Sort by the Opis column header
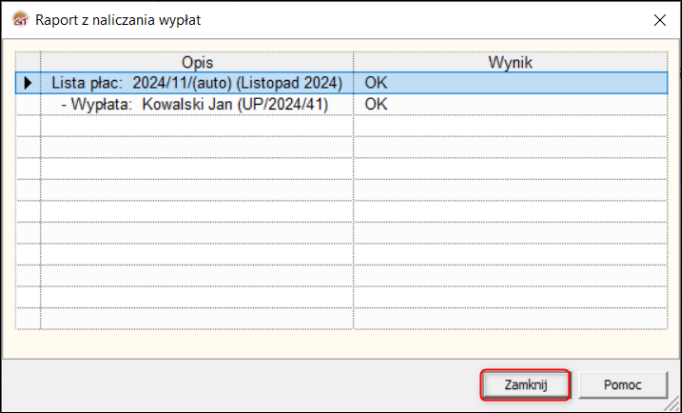The width and height of the screenshot is (682, 413). pyautogui.click(x=197, y=62)
